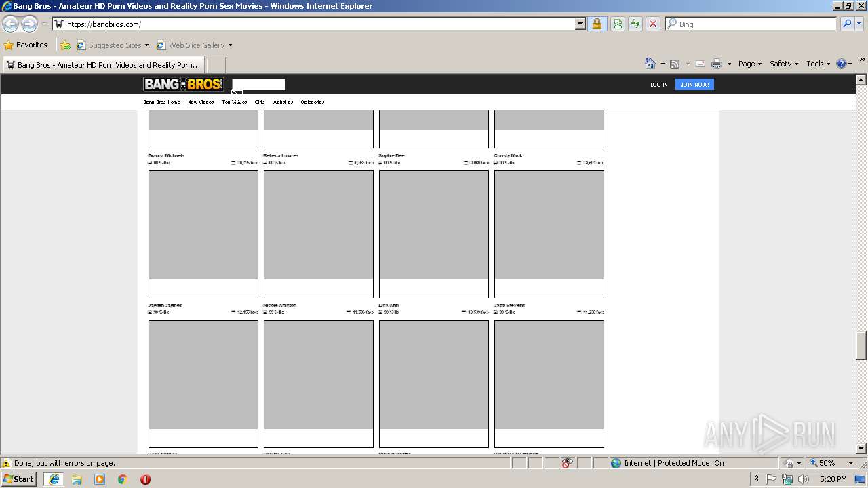This screenshot has height=488, width=868.
Task: Click the site logo in the header
Action: click(184, 84)
